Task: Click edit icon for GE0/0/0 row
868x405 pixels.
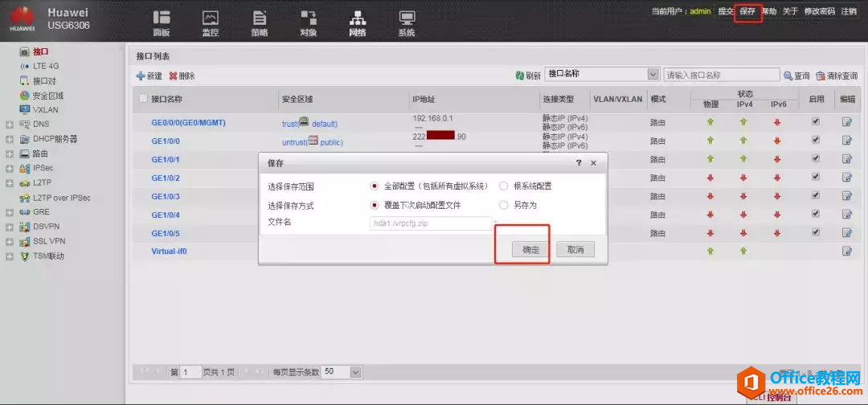Action: tap(847, 122)
